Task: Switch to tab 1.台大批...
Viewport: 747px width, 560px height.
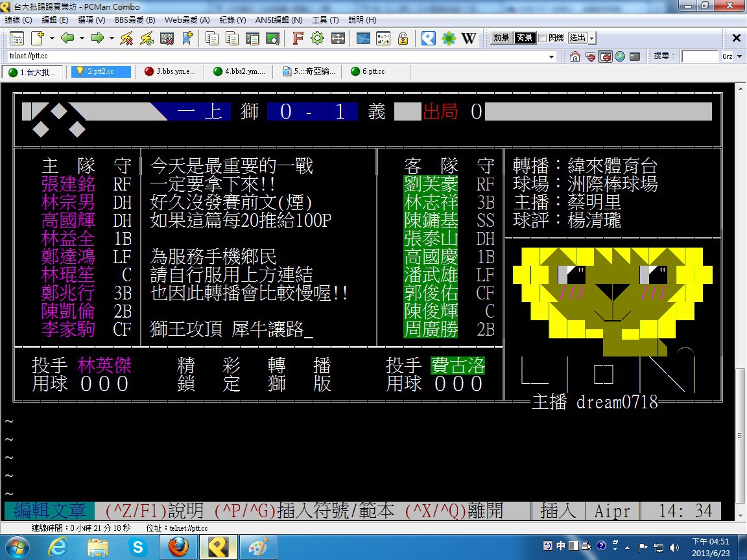Action: point(33,72)
